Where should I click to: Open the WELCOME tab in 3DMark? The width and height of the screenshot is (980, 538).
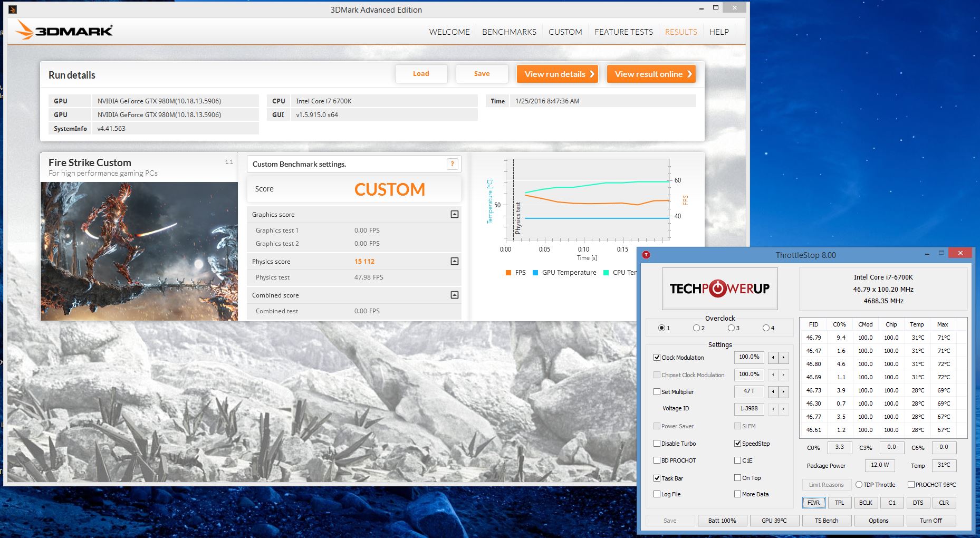tap(449, 32)
